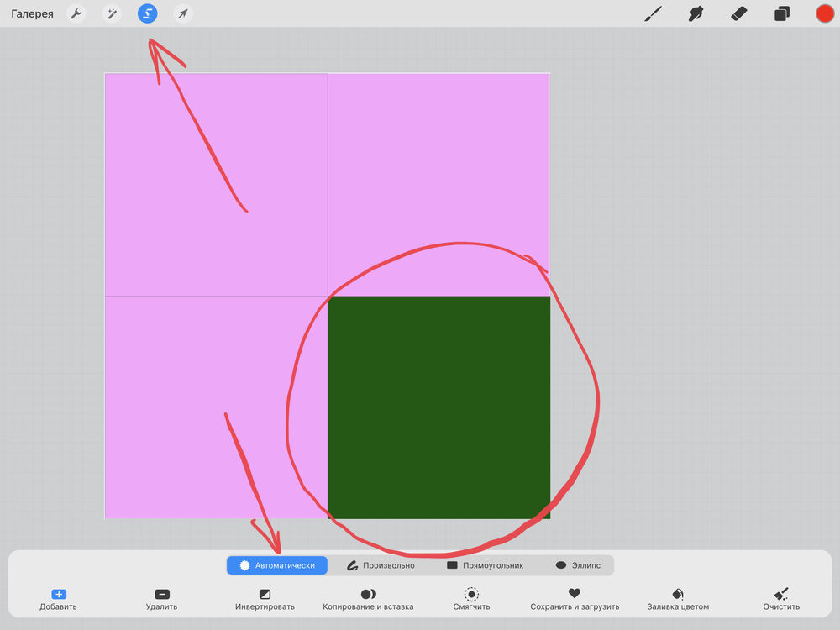Open the red active color picker

825,13
